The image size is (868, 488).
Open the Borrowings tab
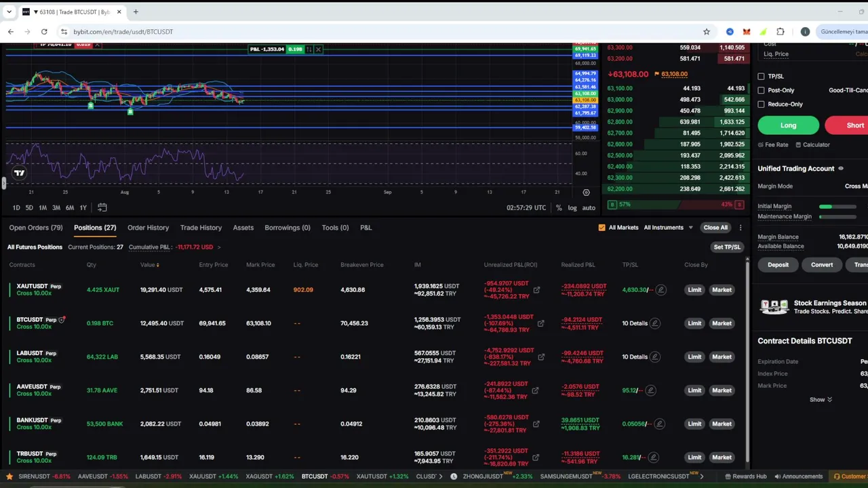click(x=288, y=228)
